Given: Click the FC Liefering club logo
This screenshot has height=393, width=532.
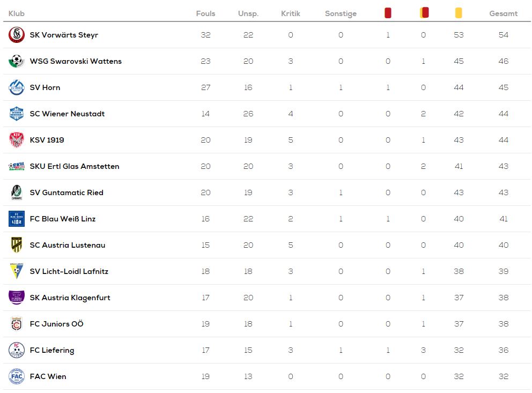Looking at the screenshot, I should tap(16, 350).
